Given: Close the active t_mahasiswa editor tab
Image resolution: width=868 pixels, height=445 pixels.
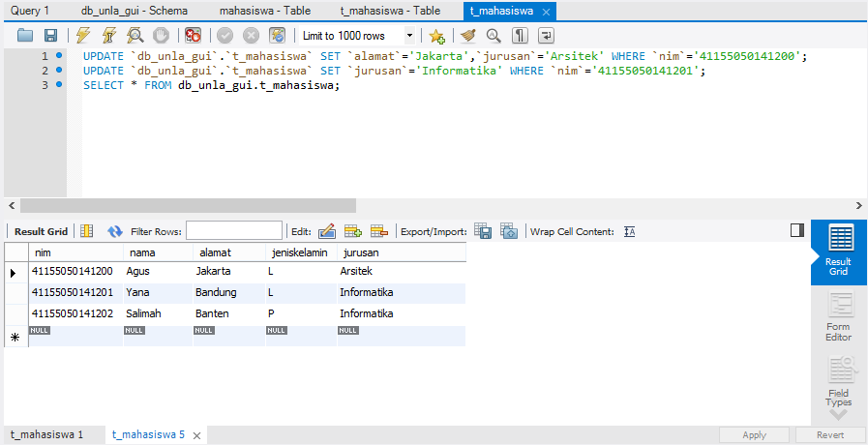Looking at the screenshot, I should click(x=546, y=12).
